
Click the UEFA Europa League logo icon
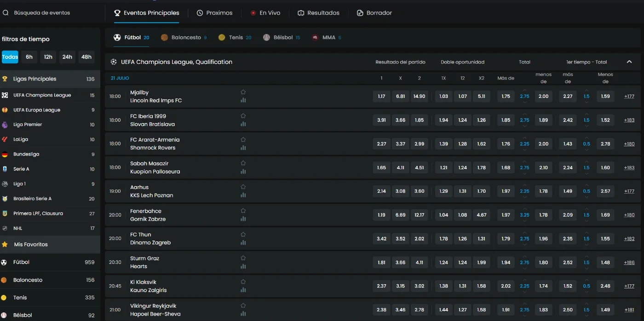(x=5, y=110)
